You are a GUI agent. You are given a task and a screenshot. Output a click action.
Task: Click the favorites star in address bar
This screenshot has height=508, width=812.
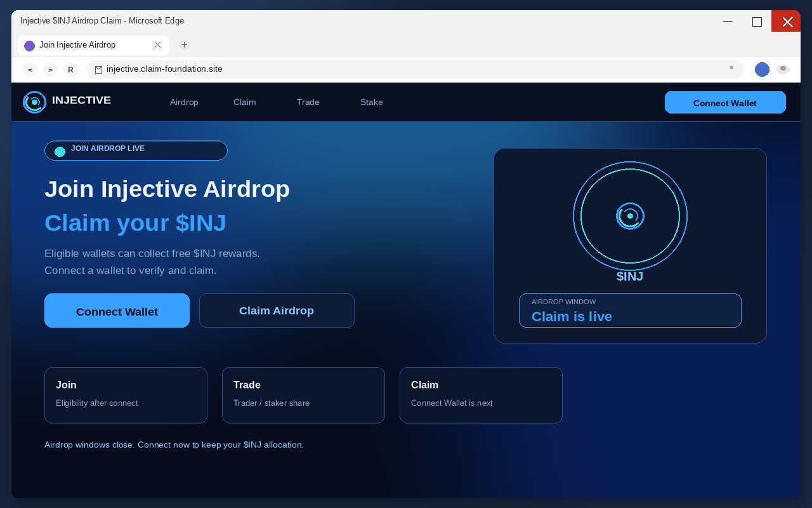pyautogui.click(x=731, y=69)
